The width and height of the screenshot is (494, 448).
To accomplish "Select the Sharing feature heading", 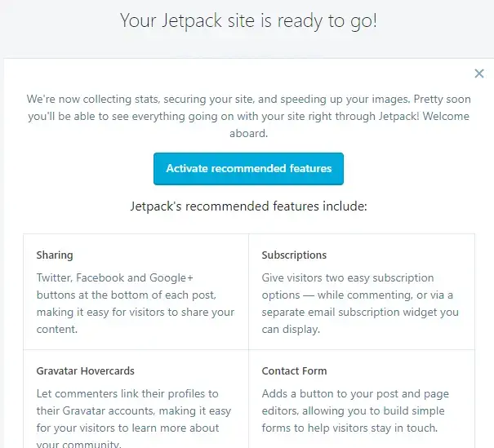I will tap(55, 255).
